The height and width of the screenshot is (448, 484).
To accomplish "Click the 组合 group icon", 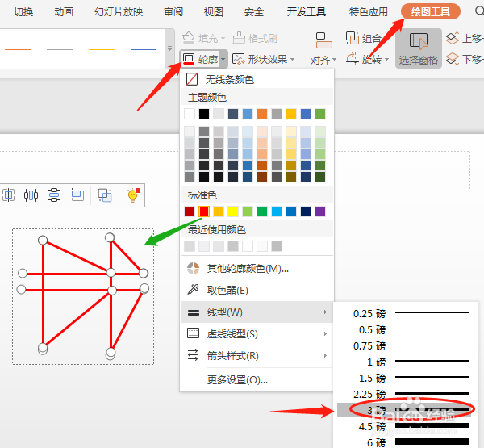I will pyautogui.click(x=353, y=38).
